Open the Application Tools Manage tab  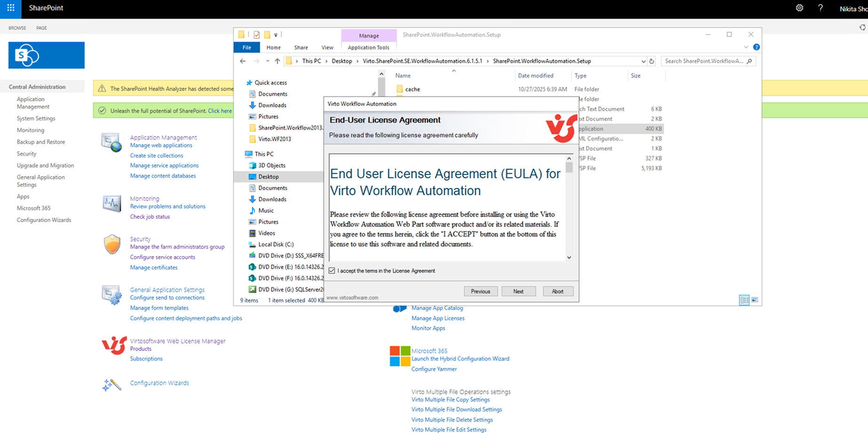[369, 35]
